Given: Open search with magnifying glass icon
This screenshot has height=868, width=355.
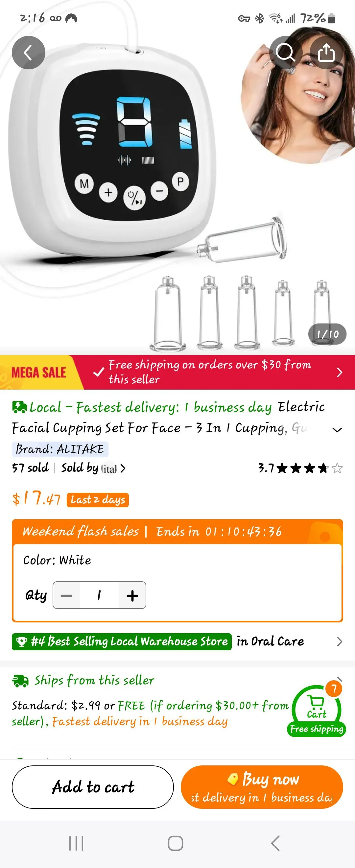Looking at the screenshot, I should (285, 53).
